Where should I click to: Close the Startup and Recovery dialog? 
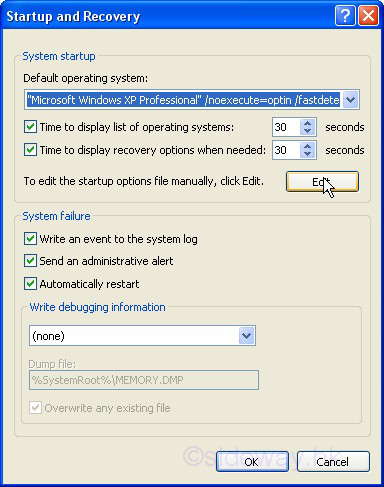click(368, 15)
